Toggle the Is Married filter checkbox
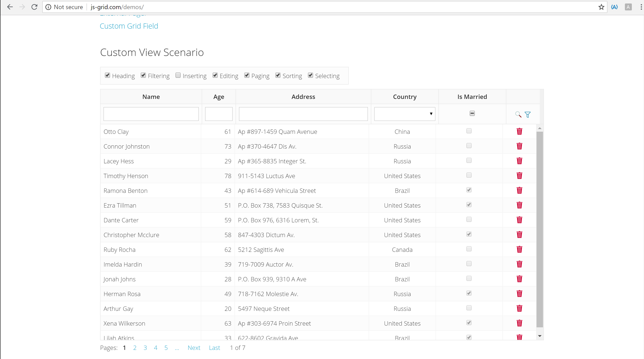The width and height of the screenshot is (644, 359). coord(472,113)
